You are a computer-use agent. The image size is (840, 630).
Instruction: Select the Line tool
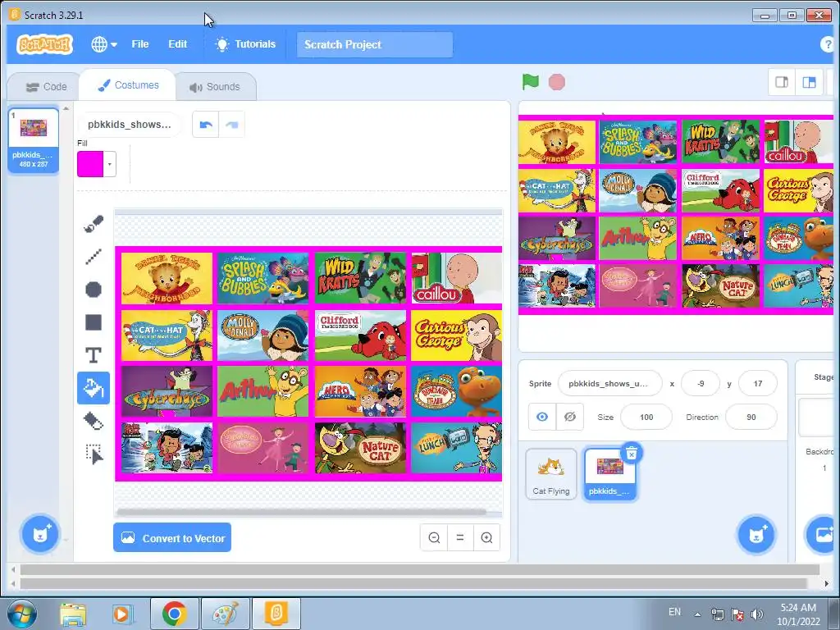94,257
